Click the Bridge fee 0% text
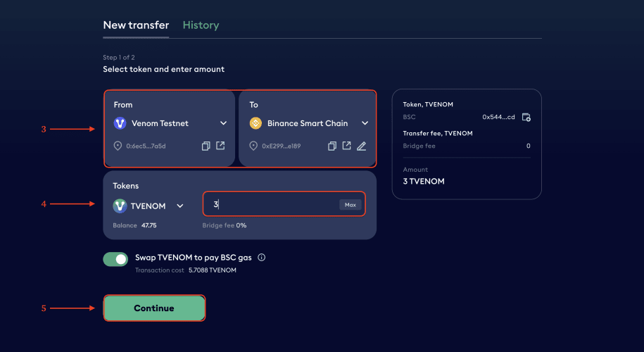644x352 pixels. pyautogui.click(x=225, y=225)
